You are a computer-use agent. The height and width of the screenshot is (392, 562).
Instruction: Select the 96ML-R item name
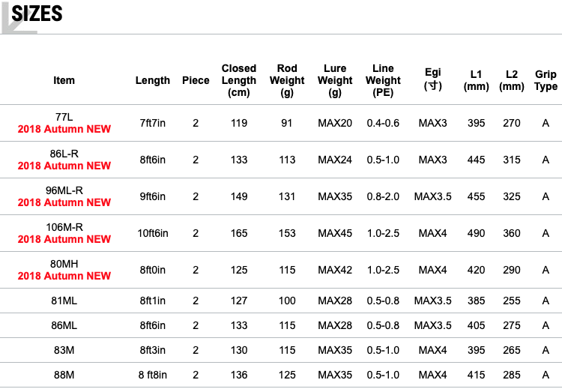coord(64,190)
